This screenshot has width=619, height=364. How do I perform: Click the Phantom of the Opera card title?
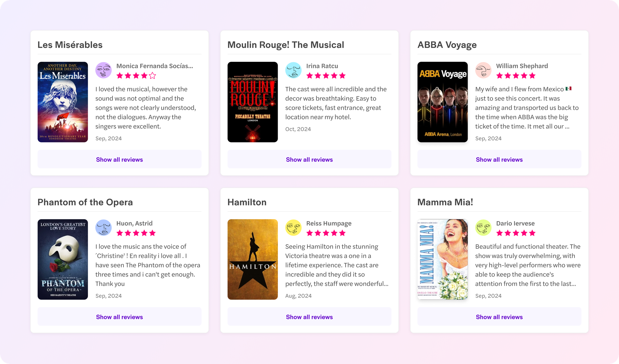85,202
